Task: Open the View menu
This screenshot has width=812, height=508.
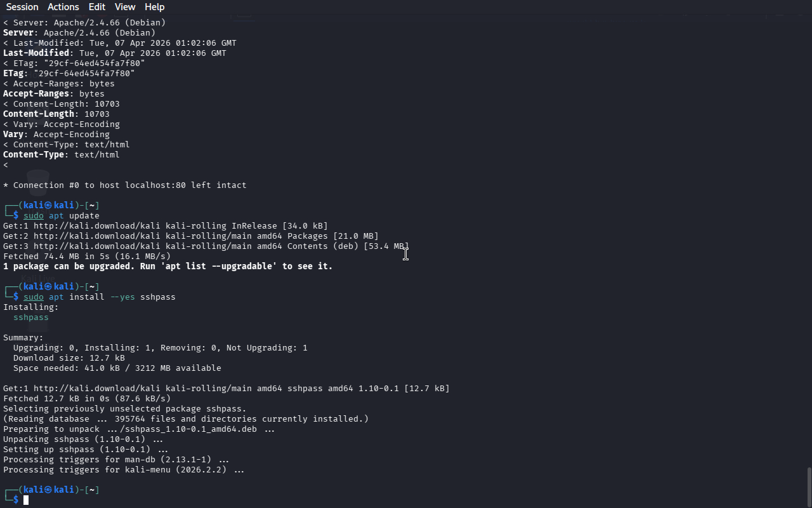Action: point(125,7)
